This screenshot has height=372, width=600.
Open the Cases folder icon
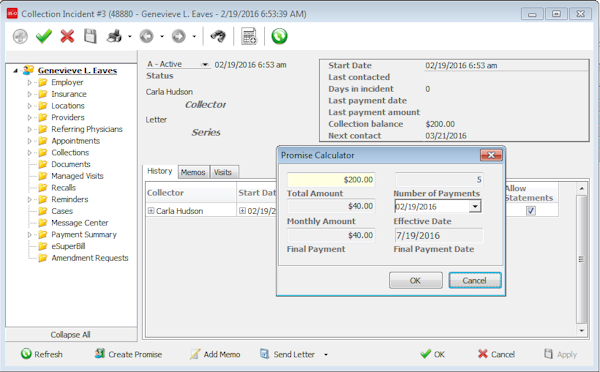(x=43, y=211)
